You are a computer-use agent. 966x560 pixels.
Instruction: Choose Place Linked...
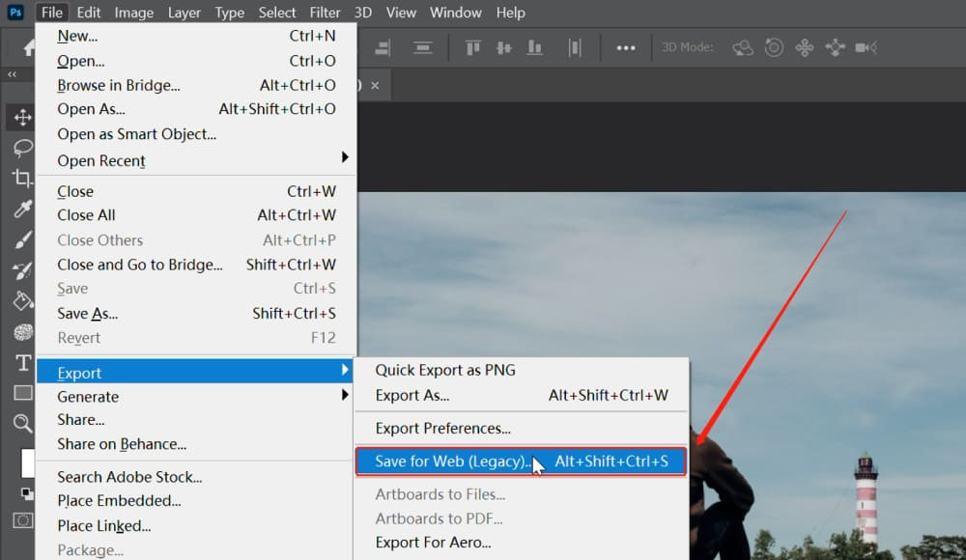tap(196, 525)
